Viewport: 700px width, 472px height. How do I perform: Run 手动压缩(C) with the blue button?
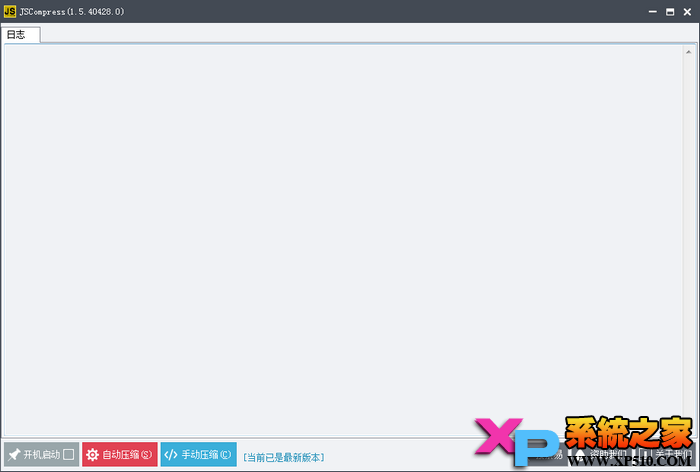[x=199, y=455]
